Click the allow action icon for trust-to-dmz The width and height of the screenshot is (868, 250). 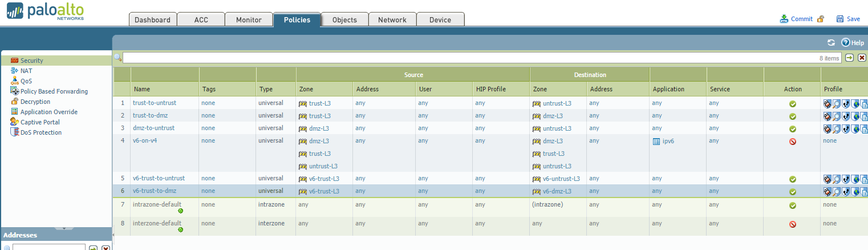(793, 116)
